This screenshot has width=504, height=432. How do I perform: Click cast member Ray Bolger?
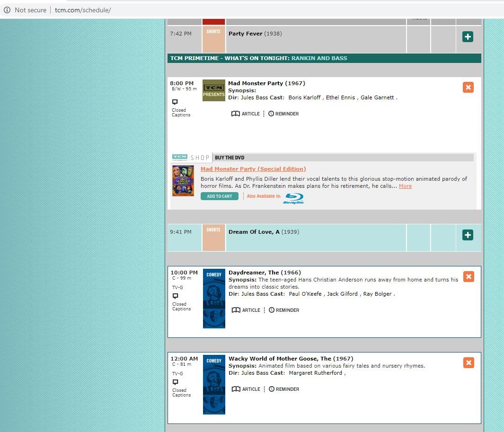377,294
